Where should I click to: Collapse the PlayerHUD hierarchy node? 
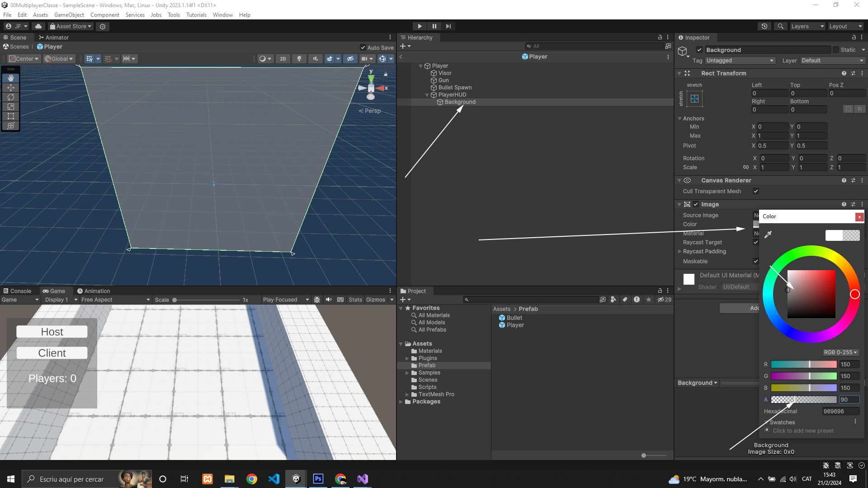click(427, 95)
